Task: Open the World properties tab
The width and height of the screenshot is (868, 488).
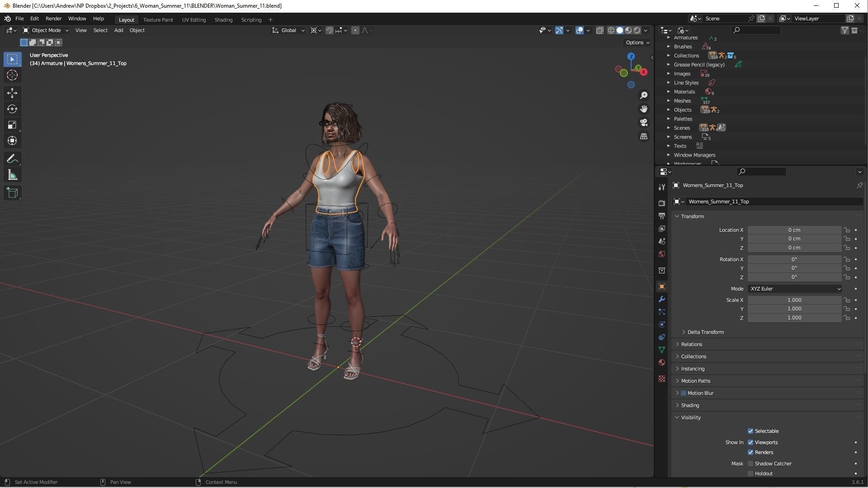Action: coord(662,254)
